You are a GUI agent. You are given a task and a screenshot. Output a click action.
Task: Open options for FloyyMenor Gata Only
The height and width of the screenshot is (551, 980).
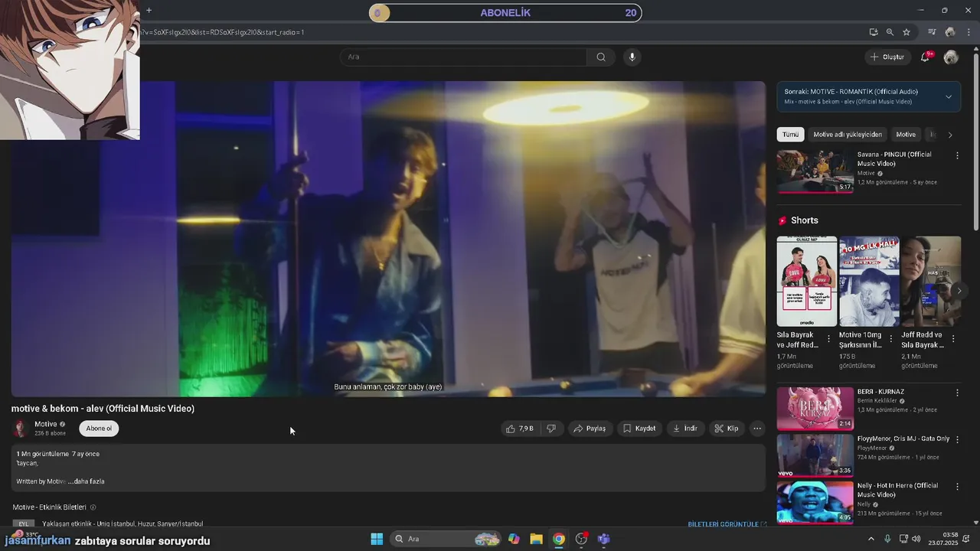[956, 439]
